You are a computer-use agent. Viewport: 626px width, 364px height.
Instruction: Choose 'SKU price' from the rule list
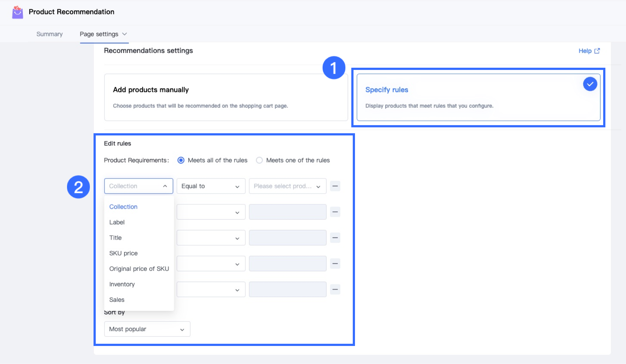coord(123,253)
